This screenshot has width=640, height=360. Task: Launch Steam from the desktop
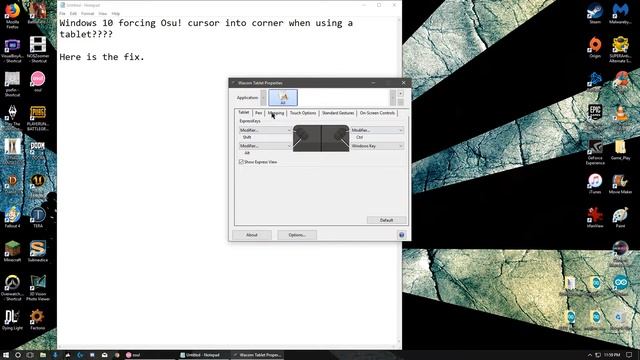[x=595, y=13]
